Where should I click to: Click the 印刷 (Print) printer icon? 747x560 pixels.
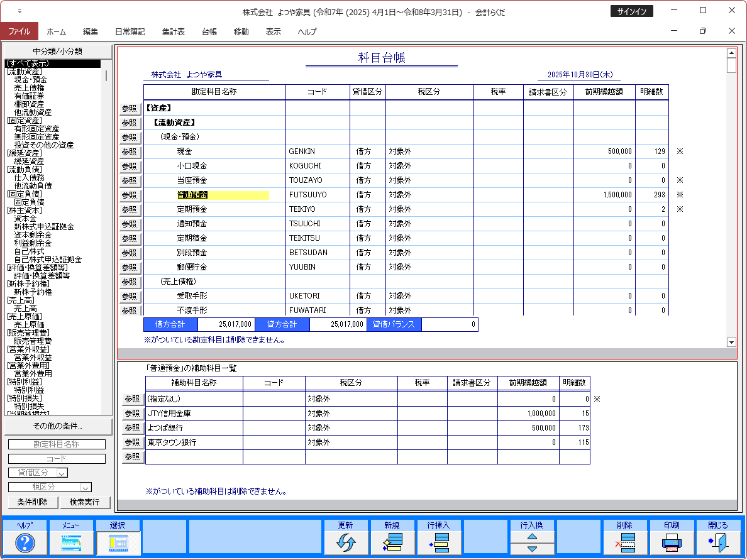point(672,542)
